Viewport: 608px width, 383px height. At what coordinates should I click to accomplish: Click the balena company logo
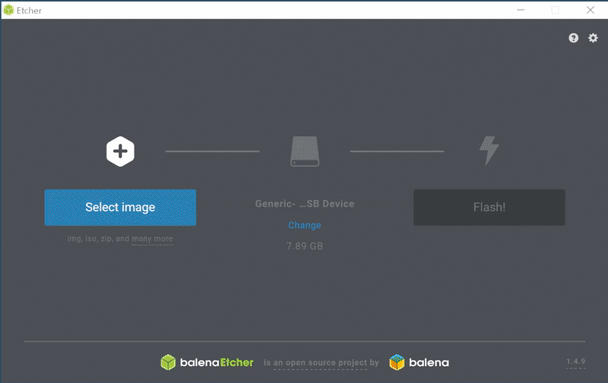[419, 362]
